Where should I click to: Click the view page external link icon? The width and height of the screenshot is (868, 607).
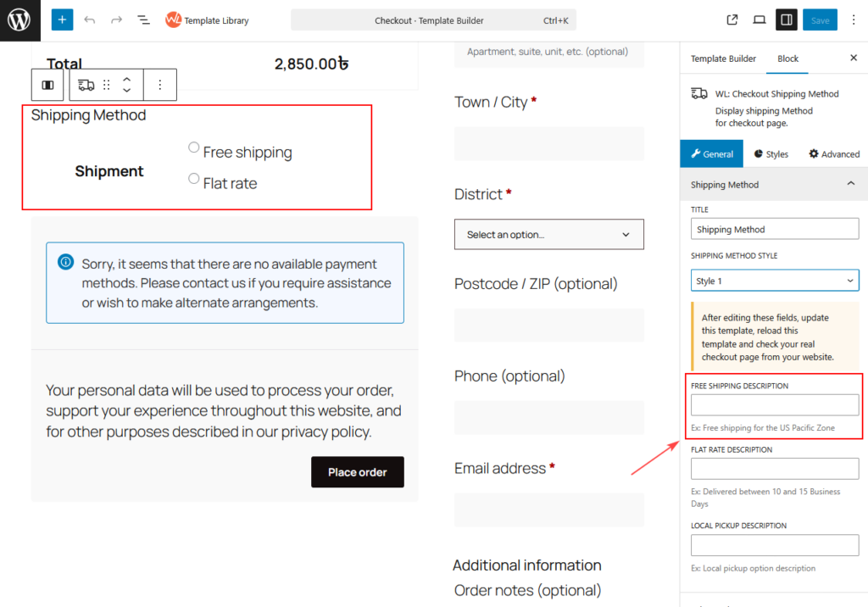tap(732, 19)
